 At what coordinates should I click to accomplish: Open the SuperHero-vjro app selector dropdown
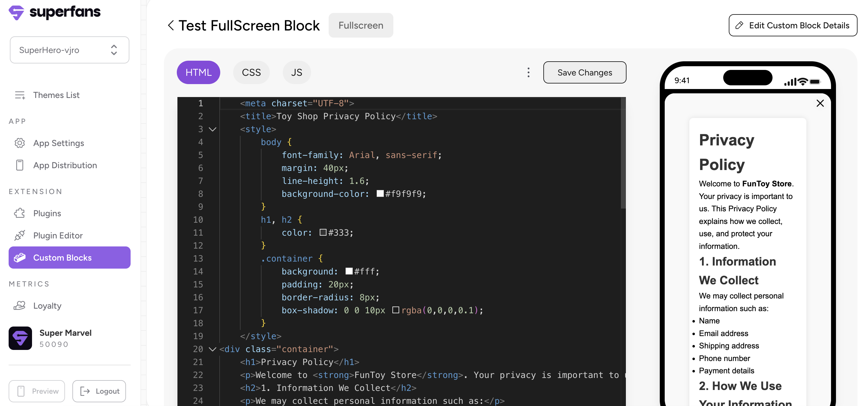click(69, 50)
